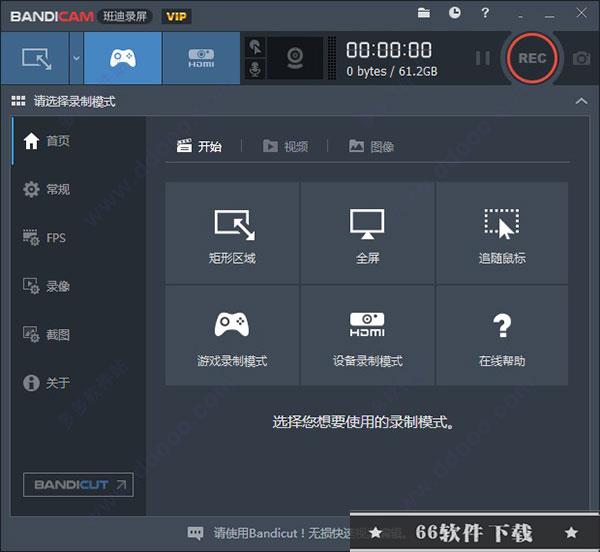Open the scheduled recording clock icon
This screenshot has width=600, height=552.
coord(455,13)
